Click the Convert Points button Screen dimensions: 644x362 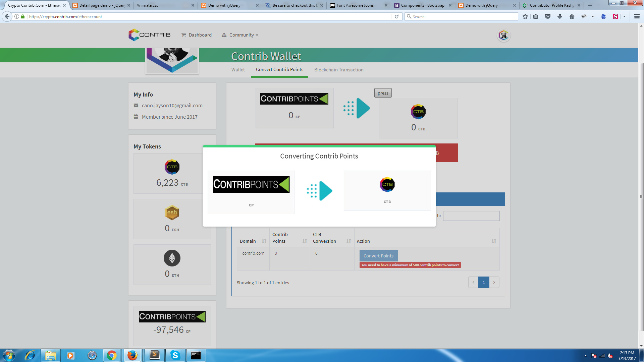(x=378, y=256)
